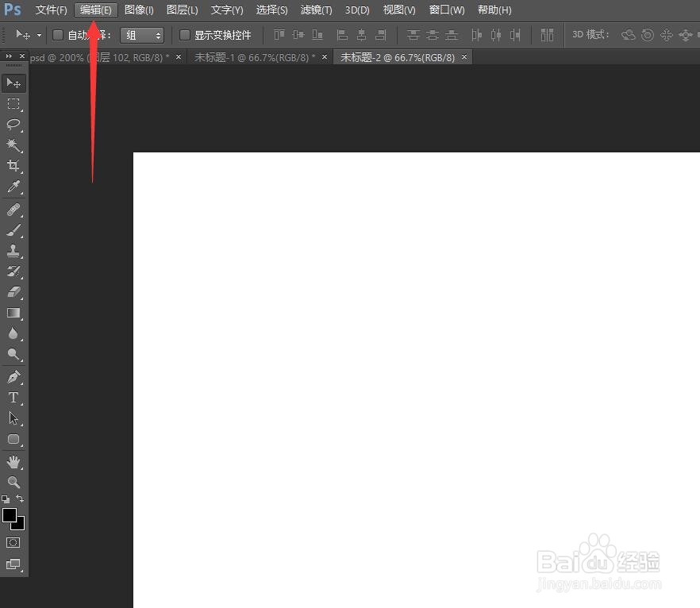Click 3D roll mode icon
700x608 pixels.
point(648,35)
